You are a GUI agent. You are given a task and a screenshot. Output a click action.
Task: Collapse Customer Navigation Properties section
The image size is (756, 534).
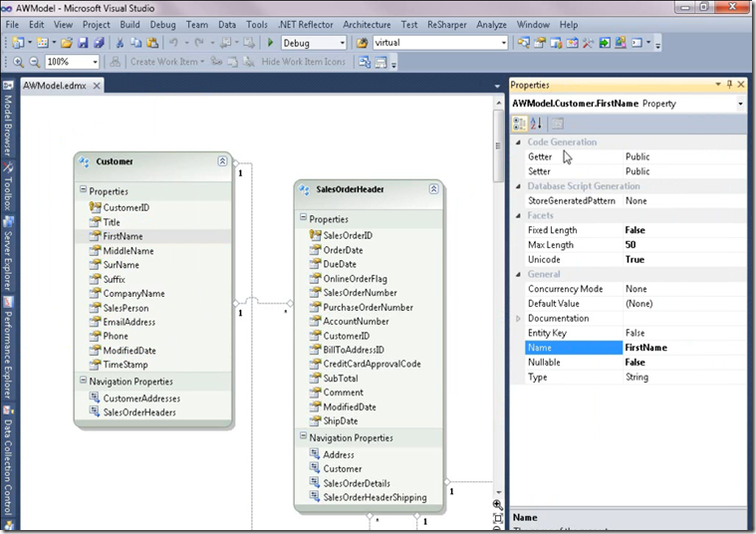[83, 380]
